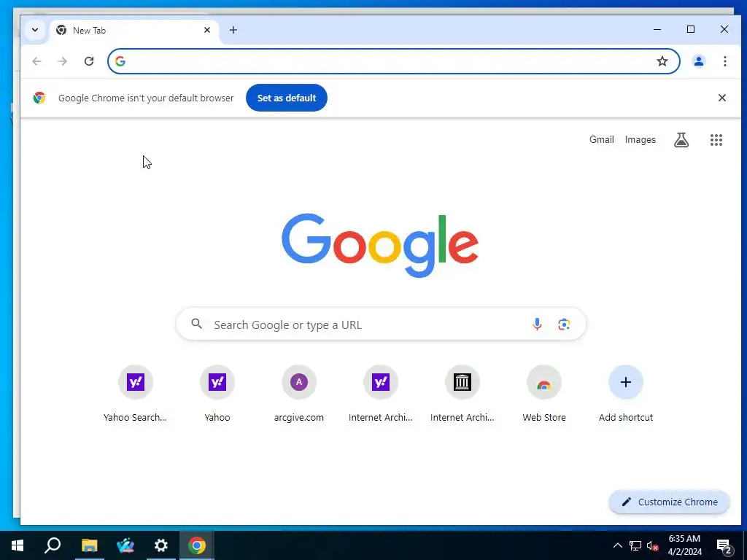Screen dimensions: 747x560
Task: Open Settings gear in taskbar
Action: (x=161, y=545)
